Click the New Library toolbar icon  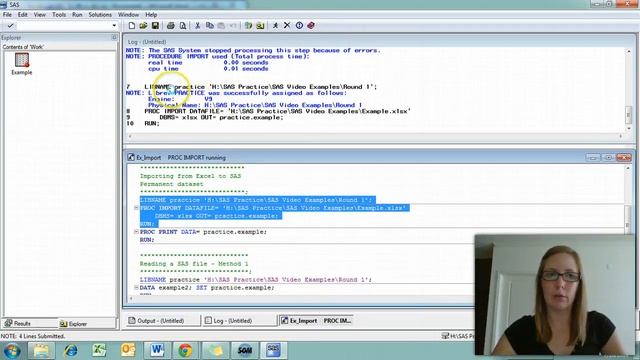tap(248, 25)
